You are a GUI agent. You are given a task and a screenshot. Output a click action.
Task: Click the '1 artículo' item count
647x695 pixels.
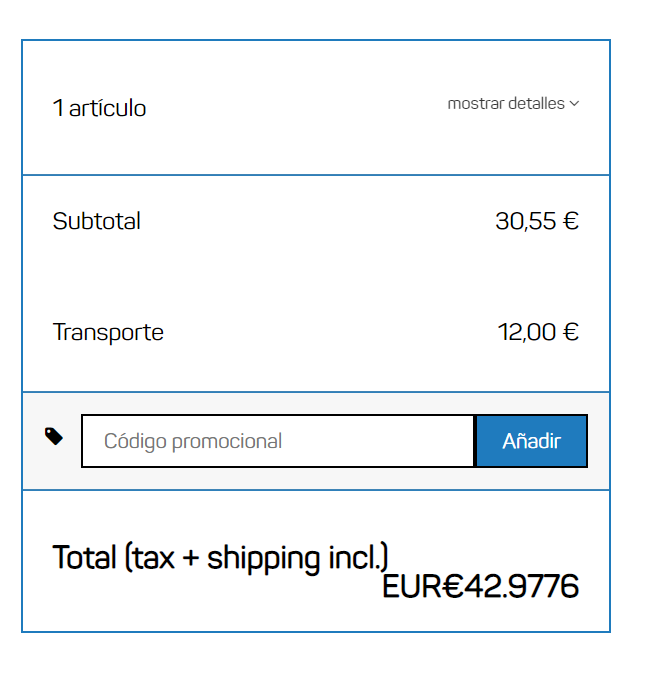click(x=99, y=108)
